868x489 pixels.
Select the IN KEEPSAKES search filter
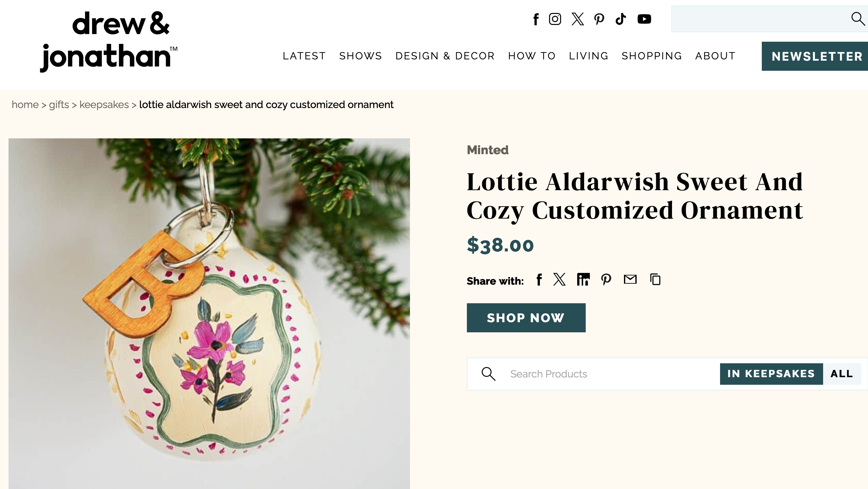point(771,374)
